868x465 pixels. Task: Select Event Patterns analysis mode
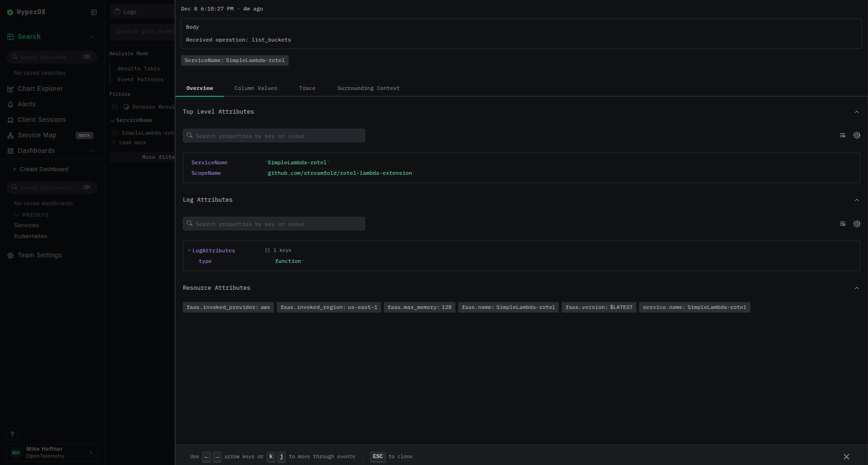(x=140, y=79)
